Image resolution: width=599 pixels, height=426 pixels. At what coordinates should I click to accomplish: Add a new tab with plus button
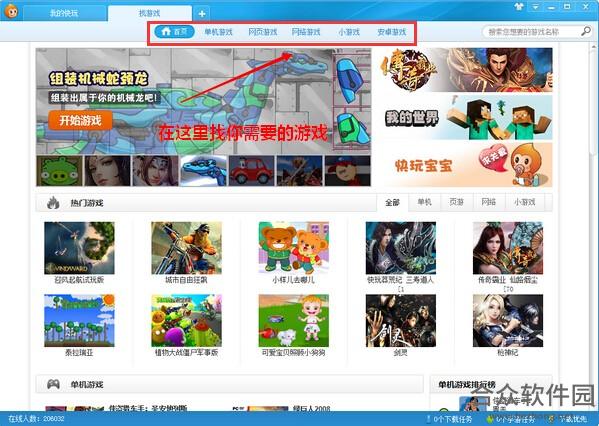point(202,14)
